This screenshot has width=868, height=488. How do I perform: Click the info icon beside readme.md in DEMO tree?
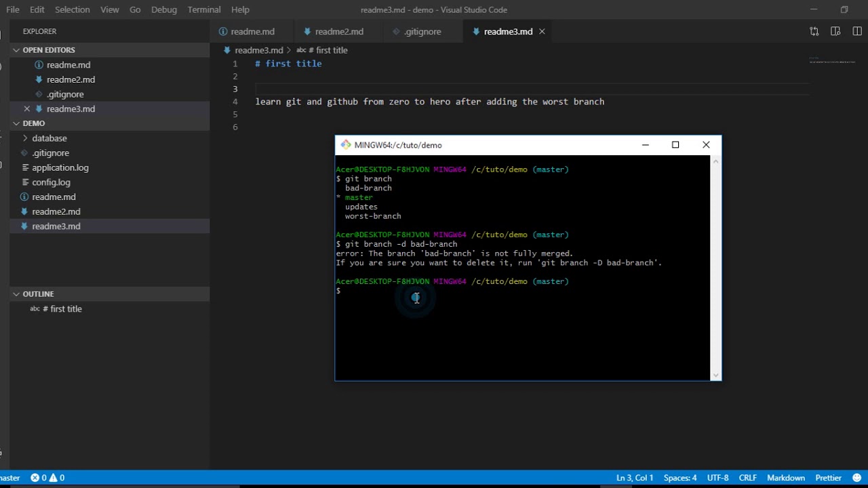[24, 197]
